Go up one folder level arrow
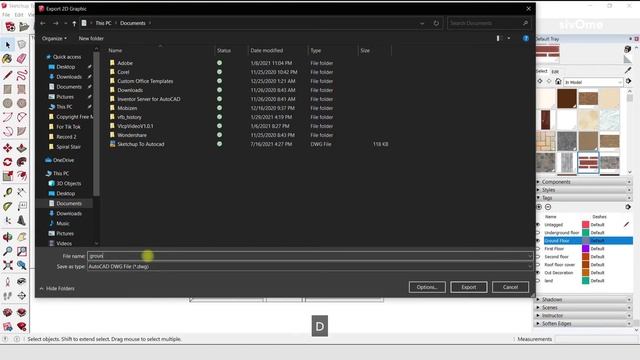The width and height of the screenshot is (640, 360). tap(74, 23)
